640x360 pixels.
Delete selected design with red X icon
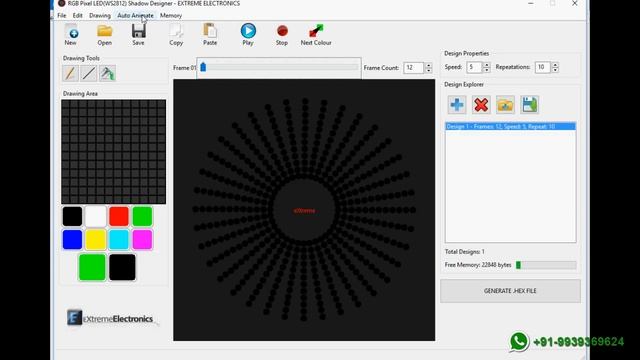(x=481, y=105)
